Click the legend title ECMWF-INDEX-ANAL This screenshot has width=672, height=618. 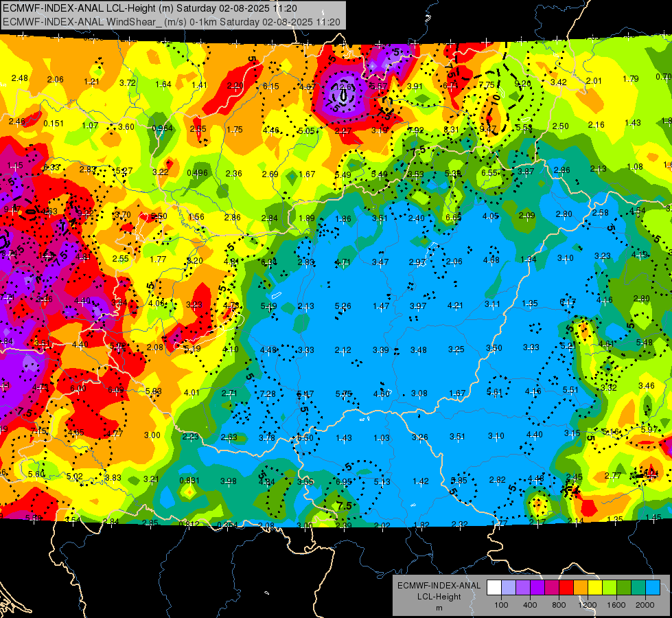439,586
